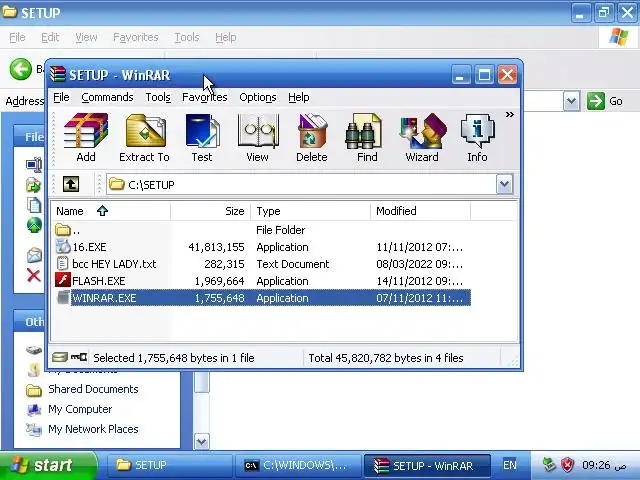Select the FLASH.EXE file
640x480 pixels.
pos(261,281)
